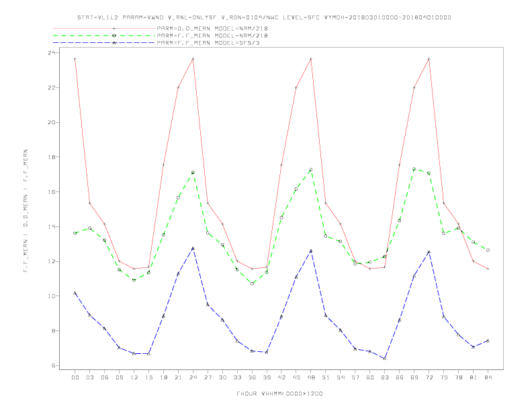Image resolution: width=532 pixels, height=411 pixels.
Task: Select legend entry PARM=F.F_MEAN MODEL=GFS/3
Action: pos(208,43)
